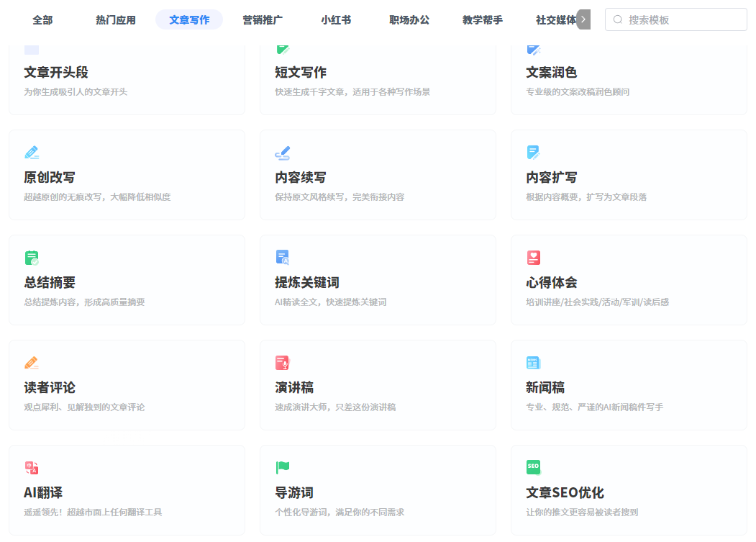Open the 教学帮手 tab
Viewport: 756px width, 542px height.
(x=483, y=19)
